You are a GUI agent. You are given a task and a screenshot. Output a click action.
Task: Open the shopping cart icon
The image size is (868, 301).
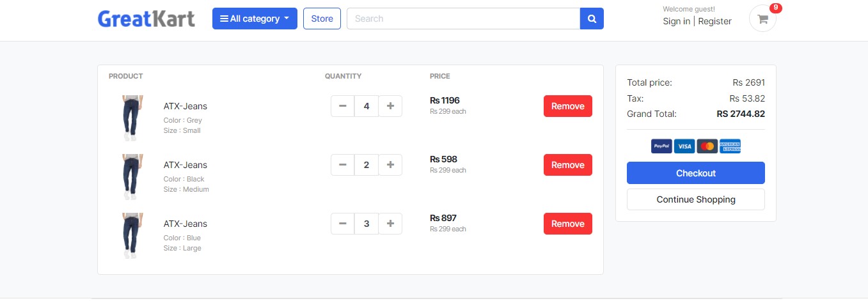762,19
